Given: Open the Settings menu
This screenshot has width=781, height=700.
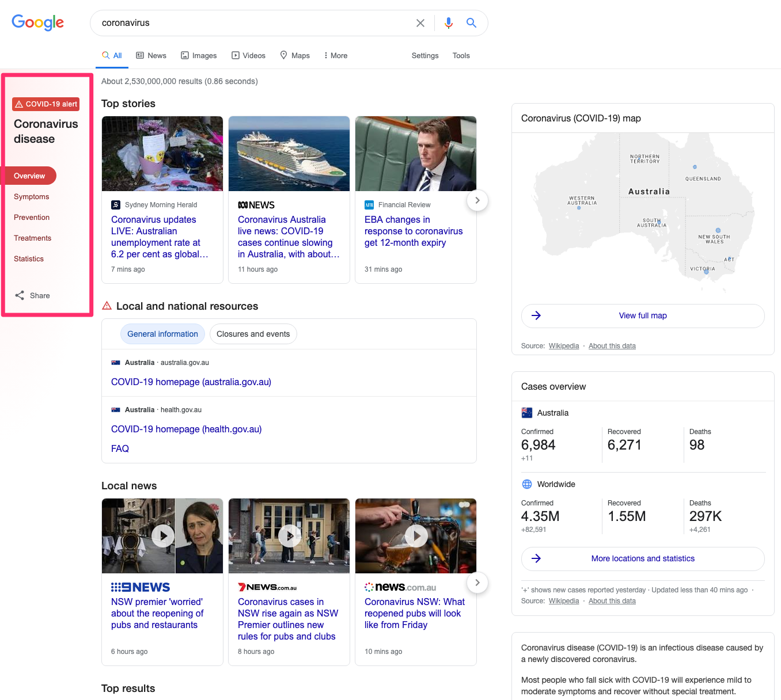Looking at the screenshot, I should click(x=425, y=56).
